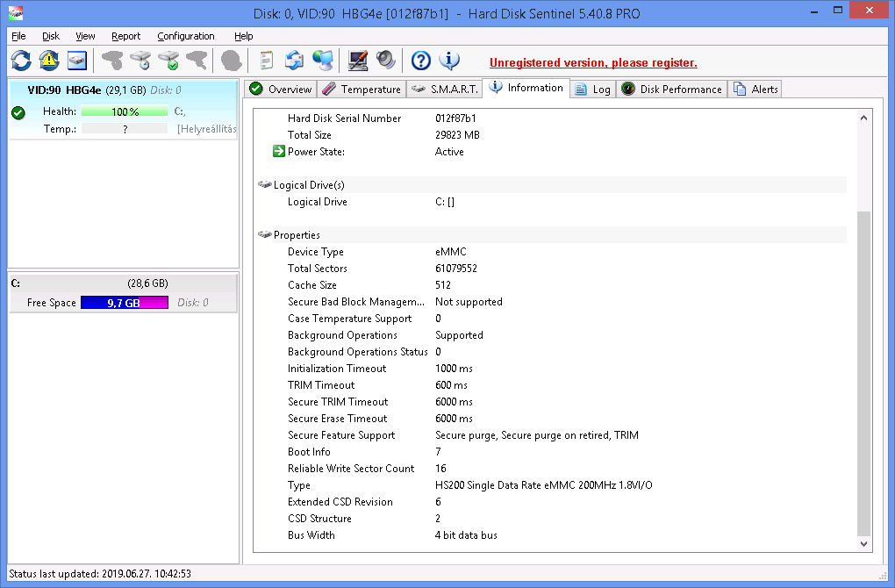895x588 pixels.
Task: Click the refresh disk information icon
Action: [x=21, y=61]
